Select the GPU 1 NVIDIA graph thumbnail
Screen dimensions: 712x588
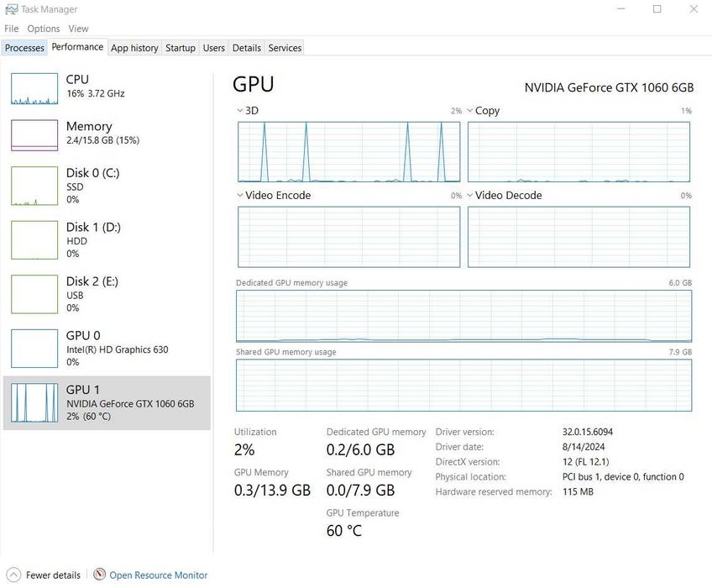pos(34,402)
